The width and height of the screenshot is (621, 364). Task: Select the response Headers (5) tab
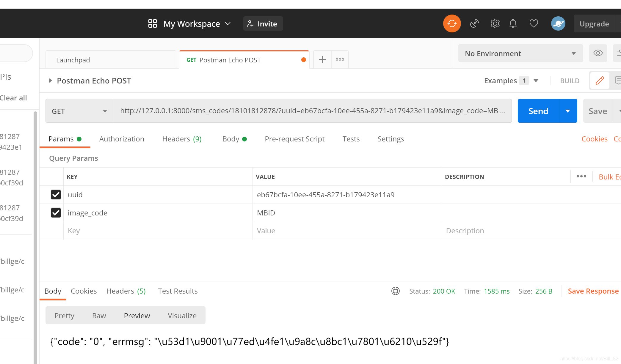pos(126,291)
